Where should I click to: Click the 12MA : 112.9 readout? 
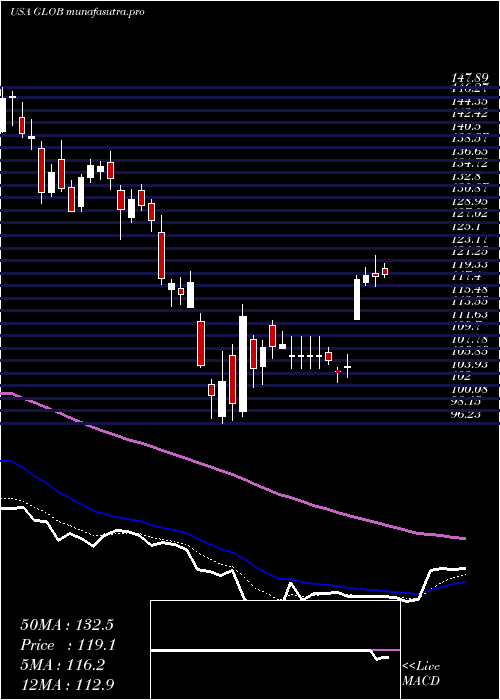click(69, 684)
